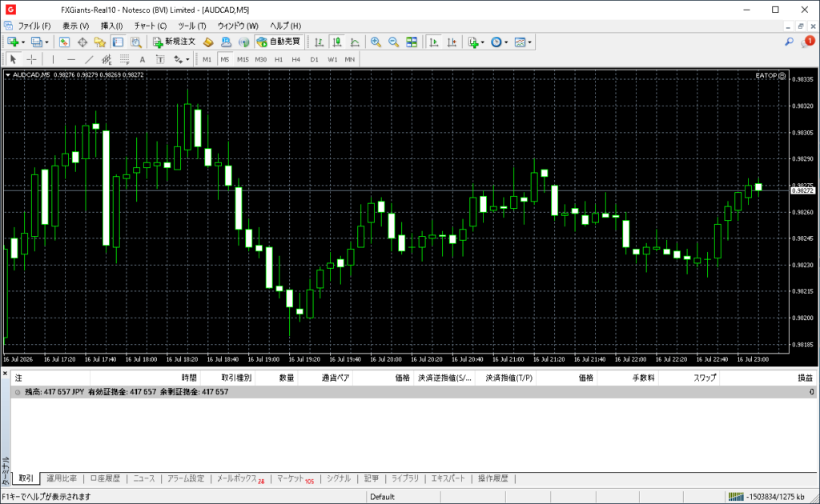This screenshot has width=820, height=504.
Task: Click the zoom out magnifier icon
Action: click(x=393, y=42)
